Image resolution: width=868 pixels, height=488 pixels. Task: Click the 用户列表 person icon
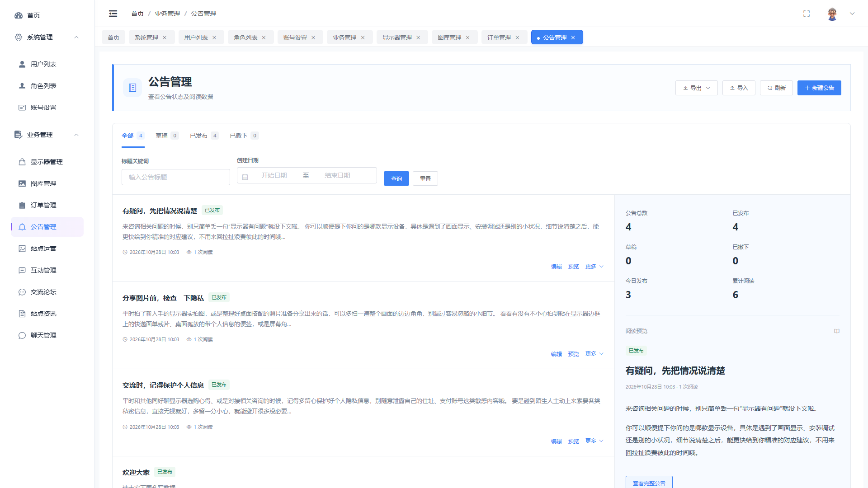tap(22, 64)
